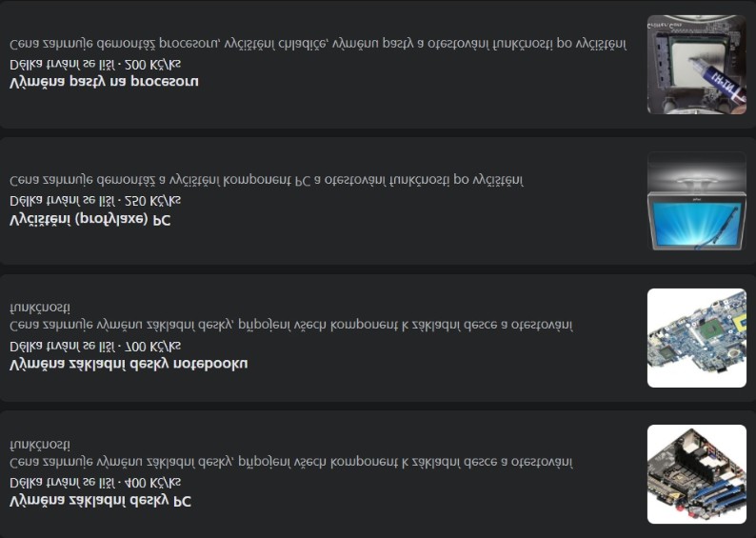This screenshot has height=538, width=756.
Task: Open the blue notebook motherboard thumbnail
Action: 697,338
